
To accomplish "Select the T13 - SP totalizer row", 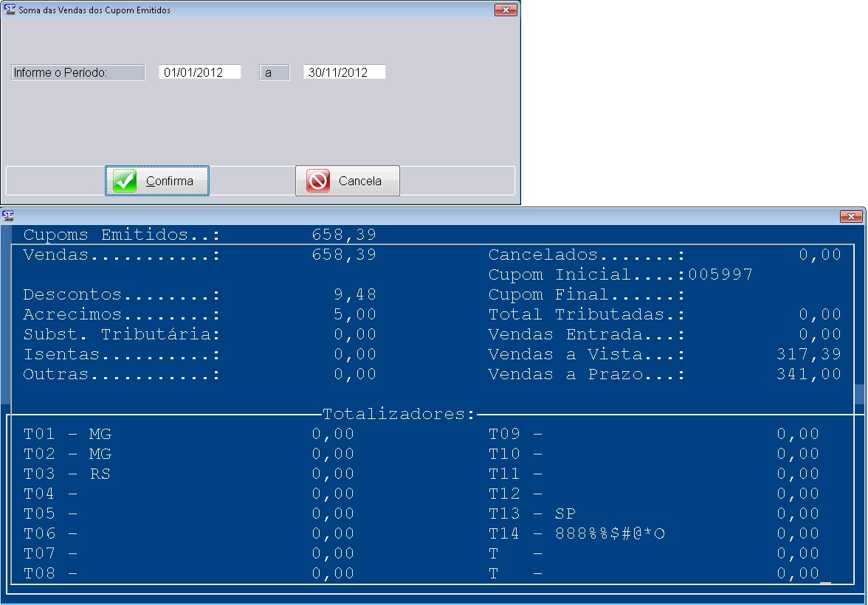I will coord(531,514).
